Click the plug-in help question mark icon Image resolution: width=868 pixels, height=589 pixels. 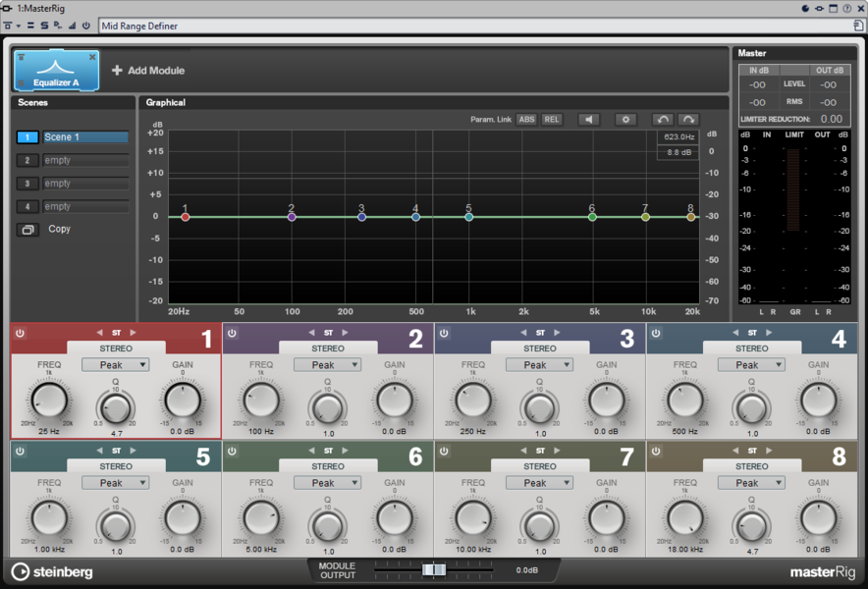847,8
